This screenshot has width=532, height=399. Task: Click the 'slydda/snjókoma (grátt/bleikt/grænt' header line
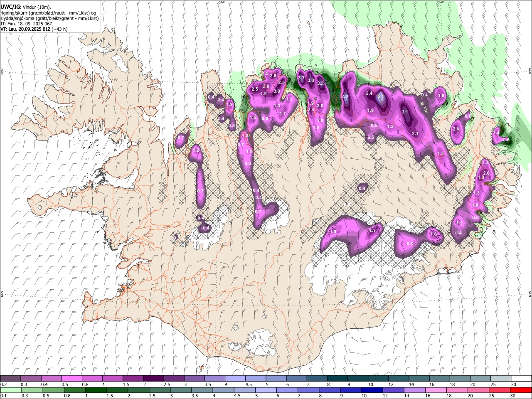tap(49, 18)
